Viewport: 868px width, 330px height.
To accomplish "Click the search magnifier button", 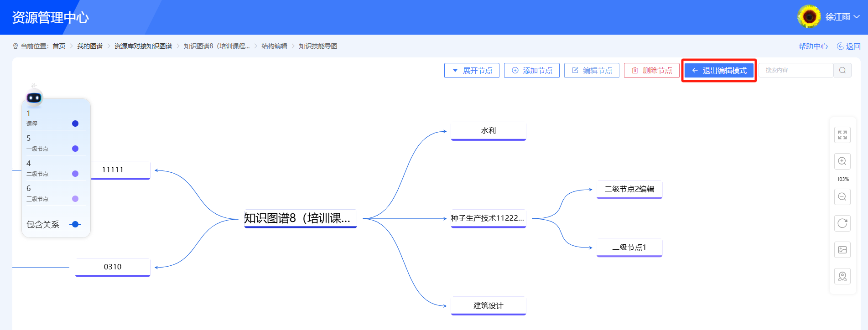I will click(842, 70).
